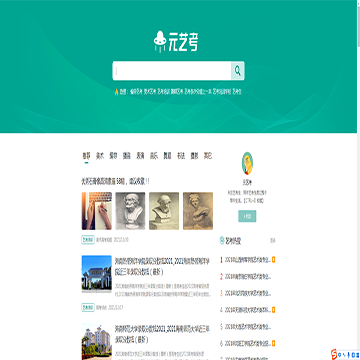This screenshot has height=360, width=360.
Task: Click the green icon beside 艺考院校 heading
Action: pyautogui.click(x=222, y=240)
